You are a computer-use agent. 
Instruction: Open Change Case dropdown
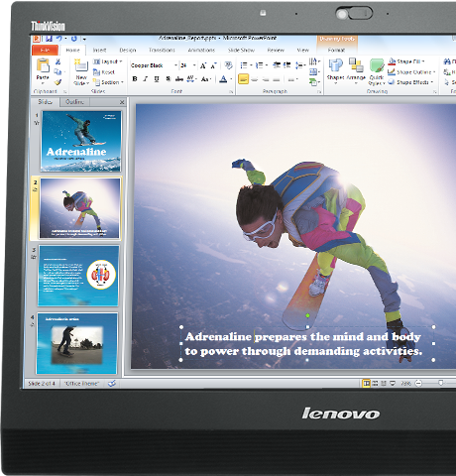pos(206,79)
